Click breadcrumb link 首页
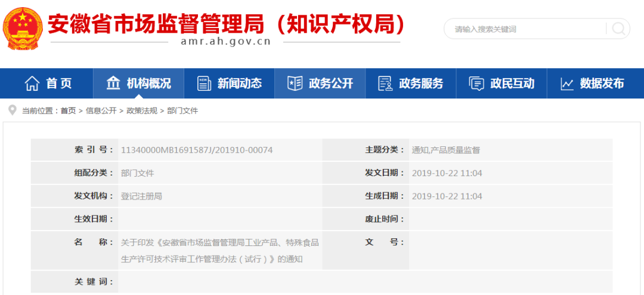 coord(68,110)
